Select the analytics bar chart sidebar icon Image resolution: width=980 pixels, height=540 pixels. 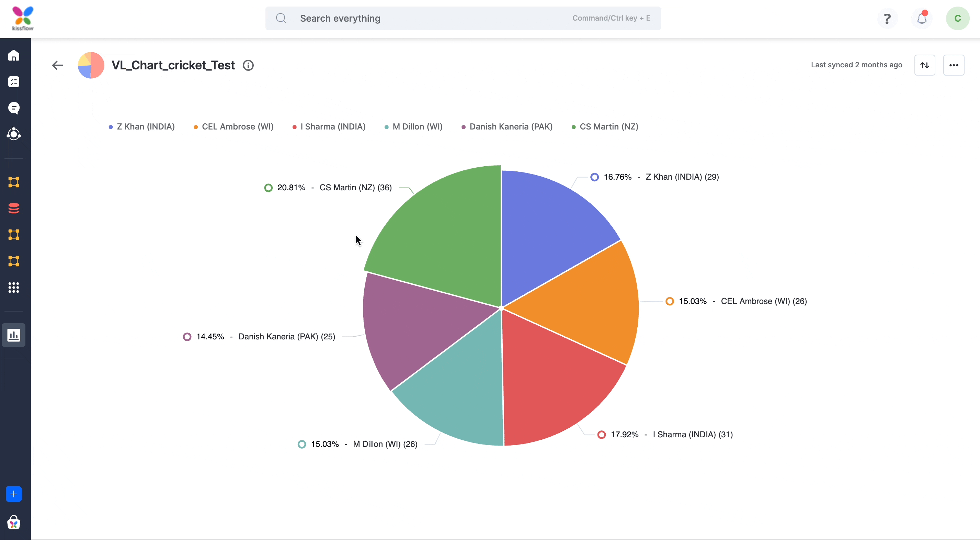pos(14,335)
